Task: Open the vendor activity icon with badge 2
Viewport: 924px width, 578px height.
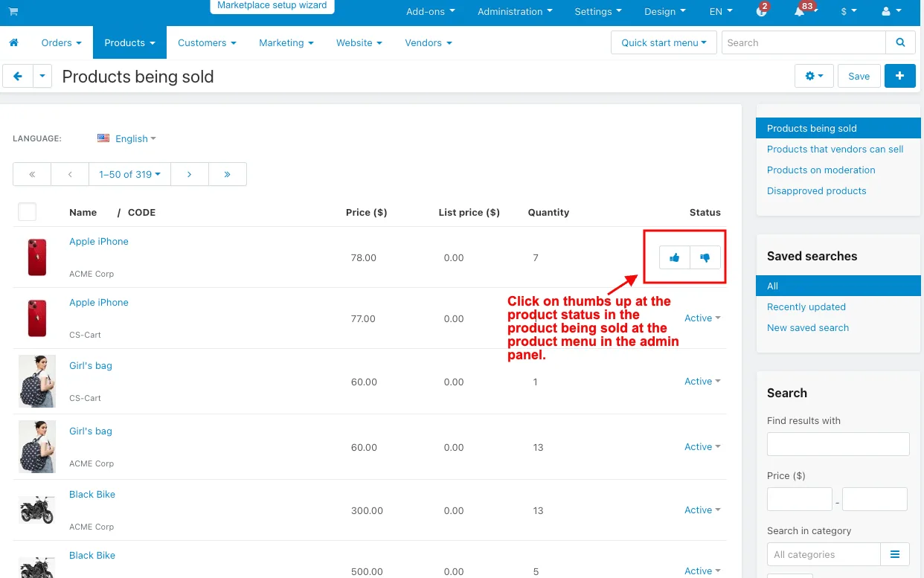Action: [x=761, y=12]
